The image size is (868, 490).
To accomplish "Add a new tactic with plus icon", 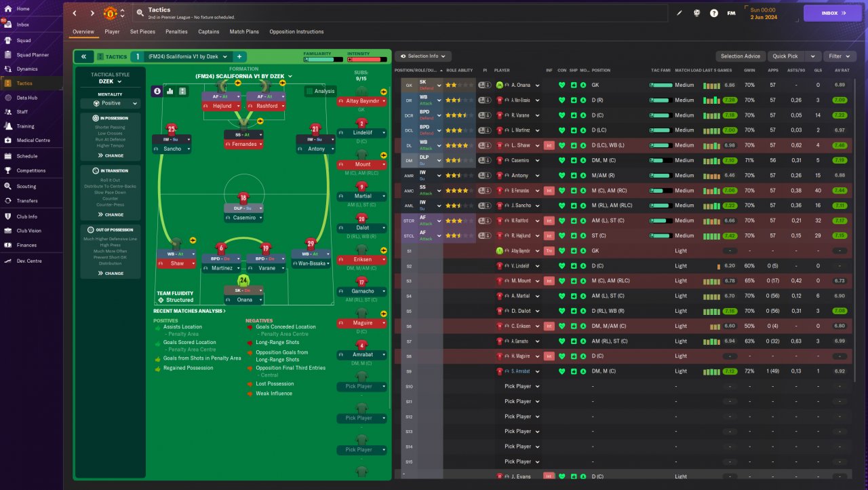I will [x=239, y=57].
